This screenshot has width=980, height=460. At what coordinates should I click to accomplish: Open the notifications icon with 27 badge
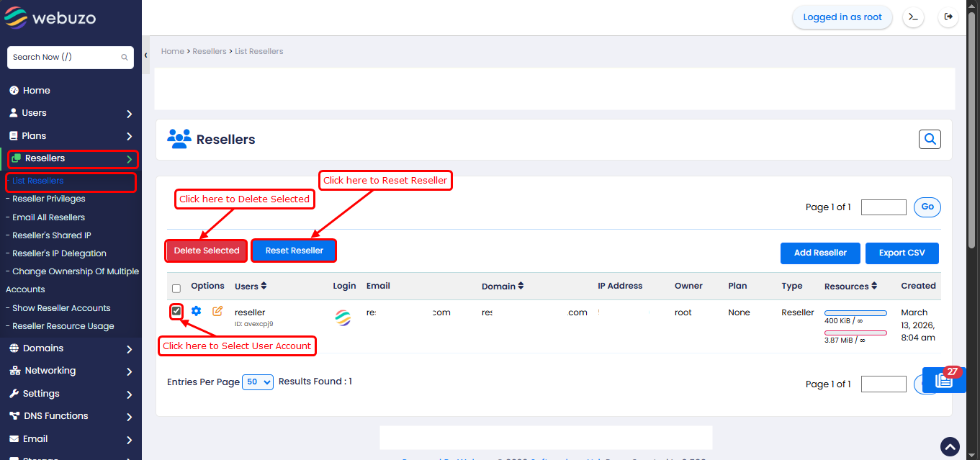(943, 380)
